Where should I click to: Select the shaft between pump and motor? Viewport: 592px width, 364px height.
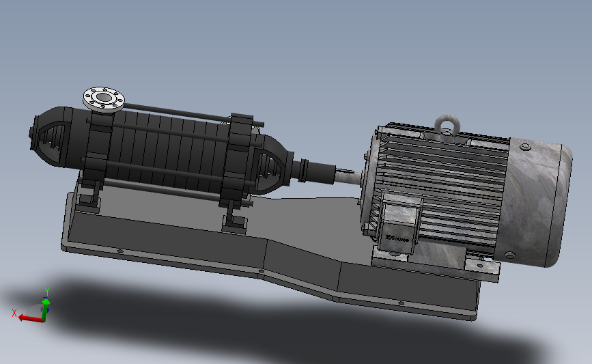click(x=348, y=176)
